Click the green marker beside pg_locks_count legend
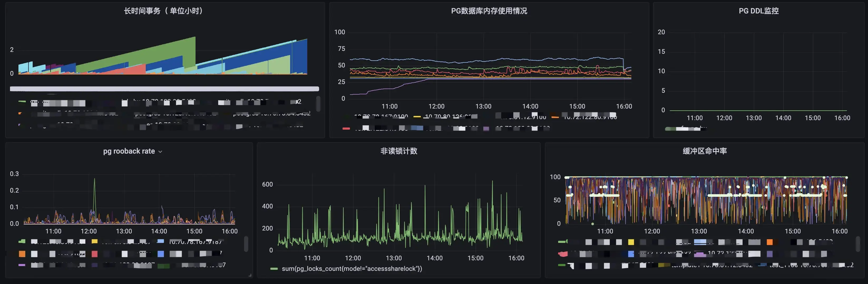The width and height of the screenshot is (868, 284). pyautogui.click(x=274, y=269)
